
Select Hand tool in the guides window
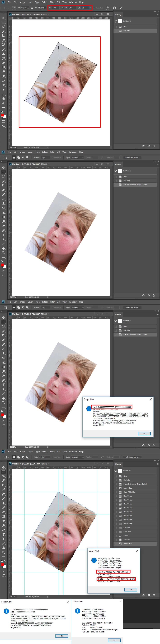click(3, 548)
